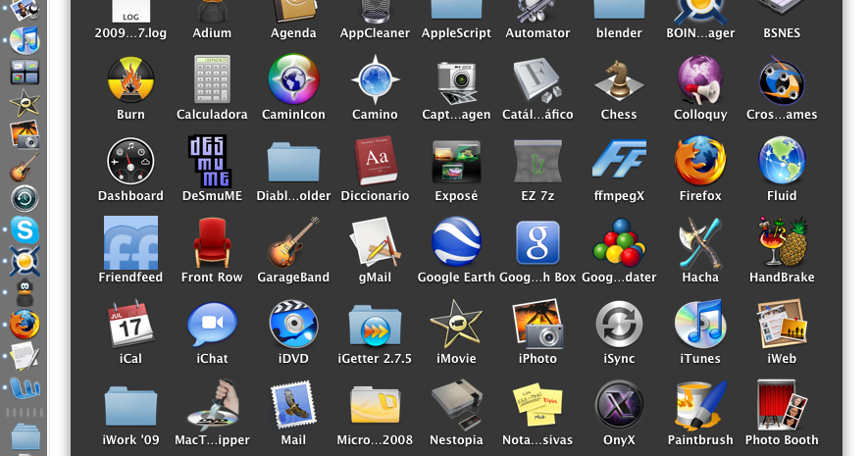Screen dimensions: 868x456
Task: Launch Photo Booth
Action: pyautogui.click(x=782, y=405)
